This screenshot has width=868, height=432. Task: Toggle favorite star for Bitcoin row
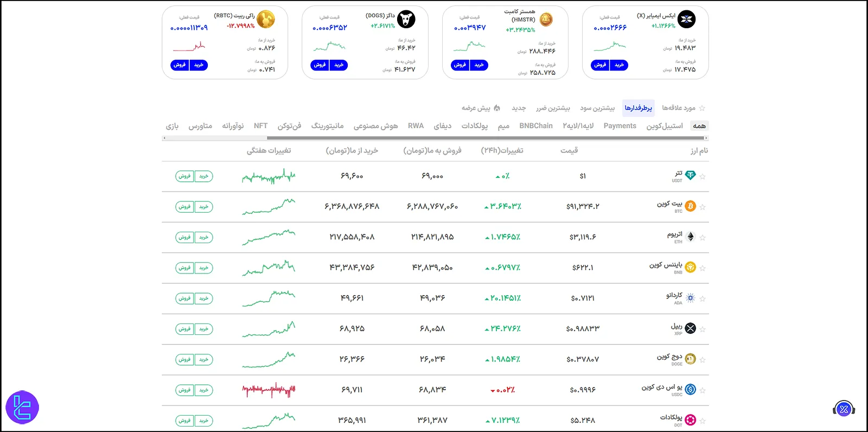(703, 207)
